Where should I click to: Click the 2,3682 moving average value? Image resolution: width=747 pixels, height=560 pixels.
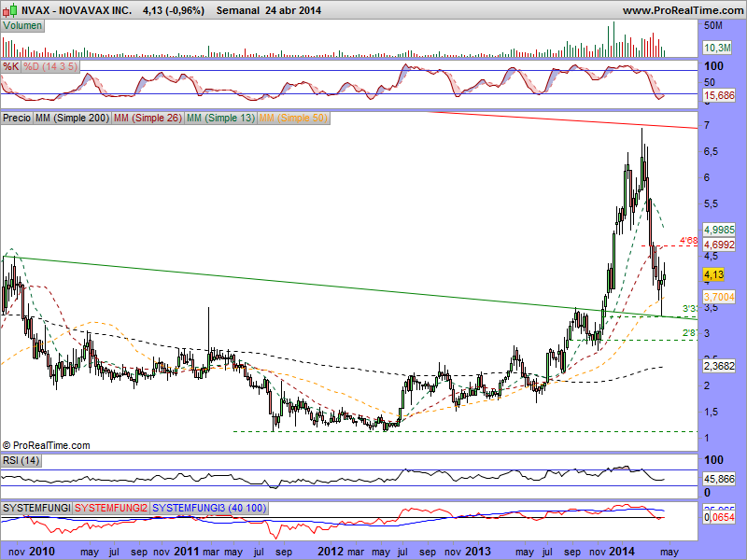(719, 366)
